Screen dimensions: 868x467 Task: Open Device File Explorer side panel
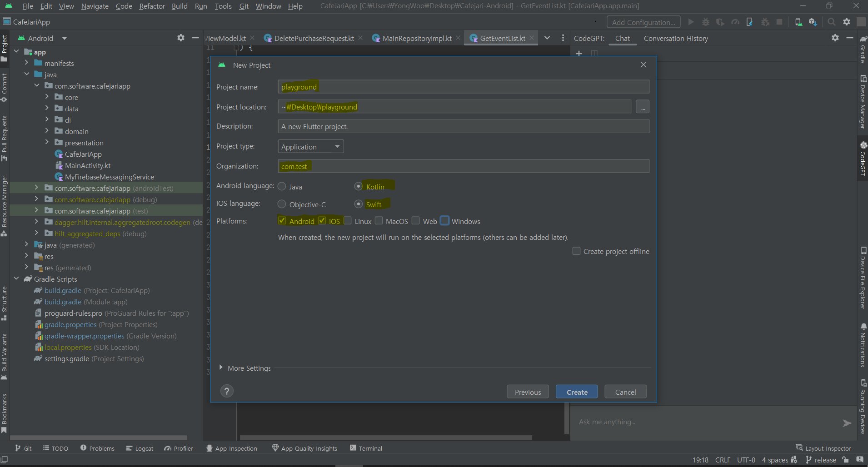tap(863, 278)
